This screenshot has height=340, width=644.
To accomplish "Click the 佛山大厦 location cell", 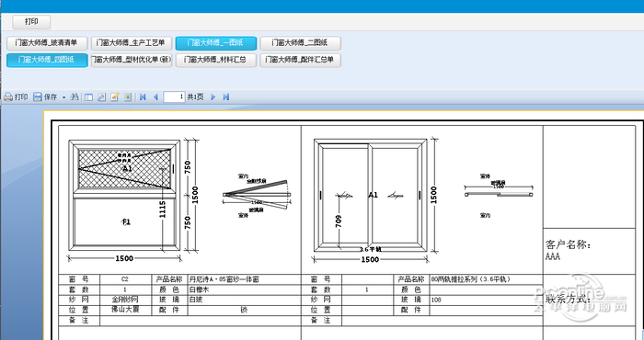I will coord(125,310).
